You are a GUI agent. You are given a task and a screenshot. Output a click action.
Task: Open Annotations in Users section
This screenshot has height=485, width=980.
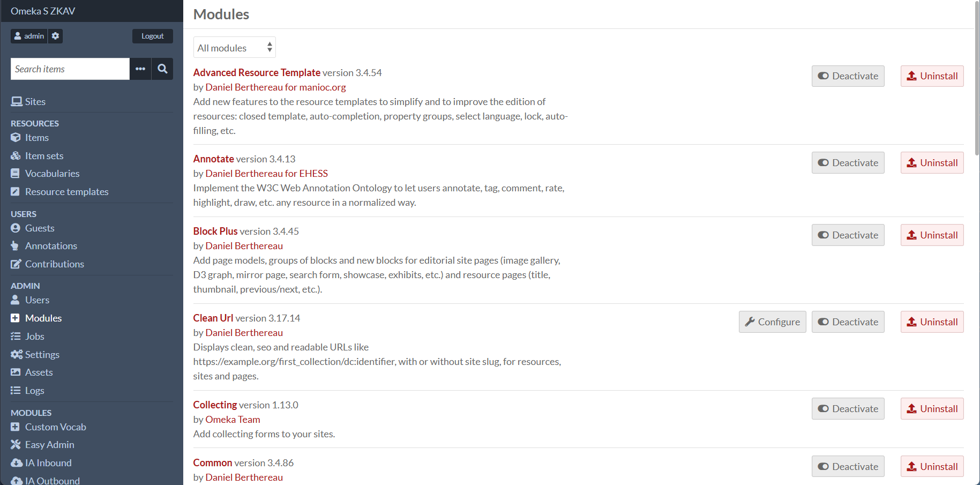click(51, 246)
